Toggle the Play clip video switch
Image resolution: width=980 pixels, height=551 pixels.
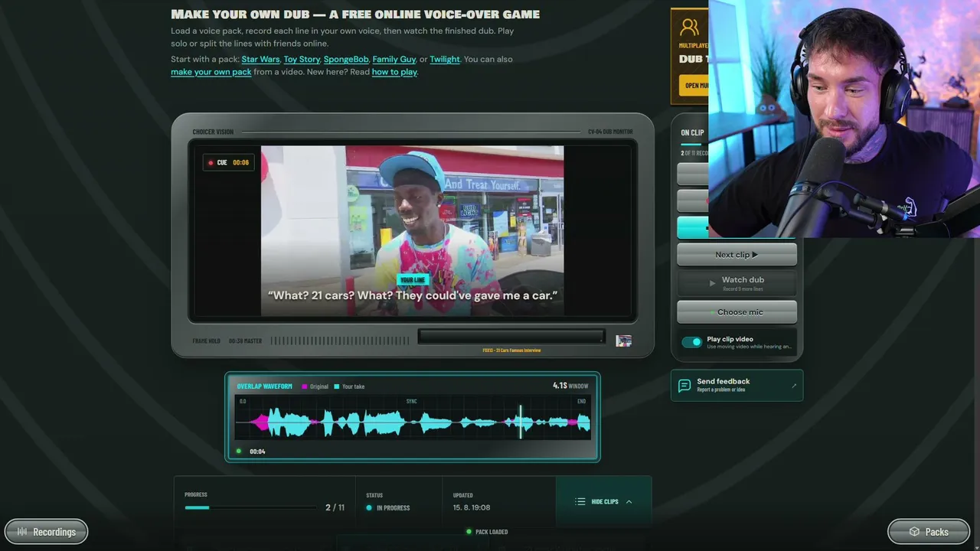coord(691,342)
